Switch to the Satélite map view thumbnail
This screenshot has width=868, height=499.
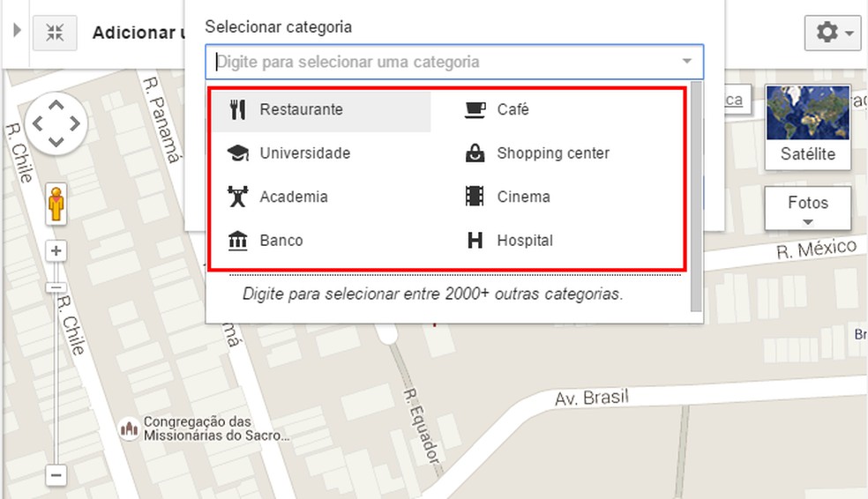click(x=808, y=127)
